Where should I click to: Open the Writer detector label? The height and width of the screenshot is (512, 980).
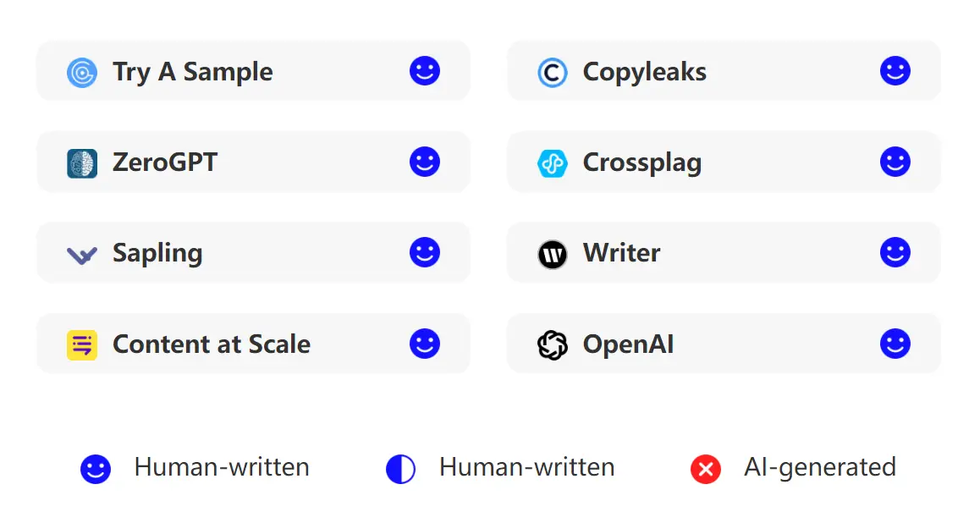[622, 253]
